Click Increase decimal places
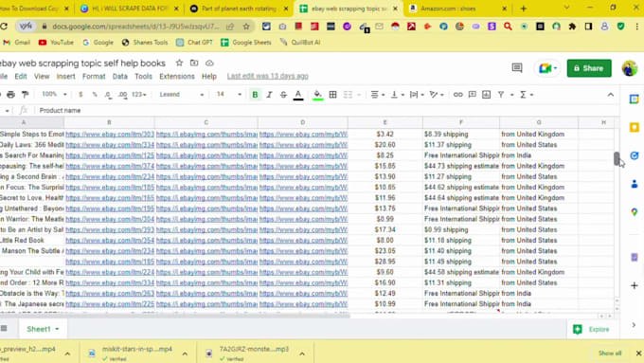The height and width of the screenshot is (363, 644). click(x=122, y=95)
